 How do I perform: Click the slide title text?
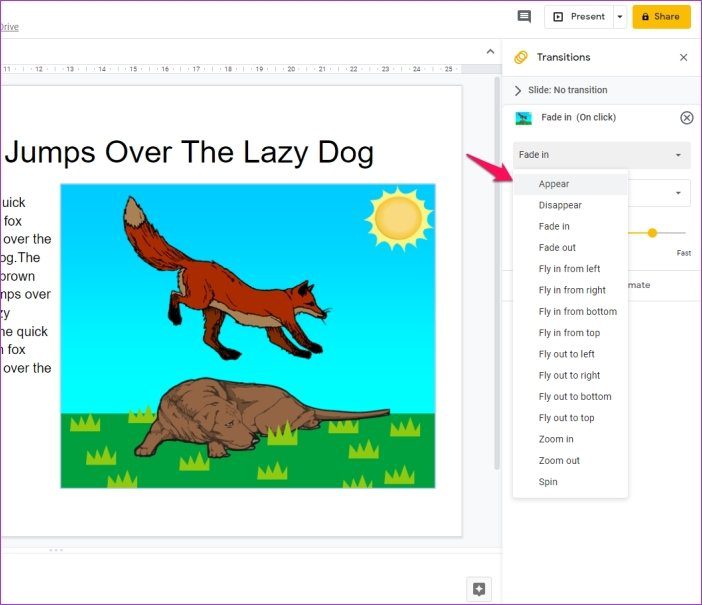(189, 152)
